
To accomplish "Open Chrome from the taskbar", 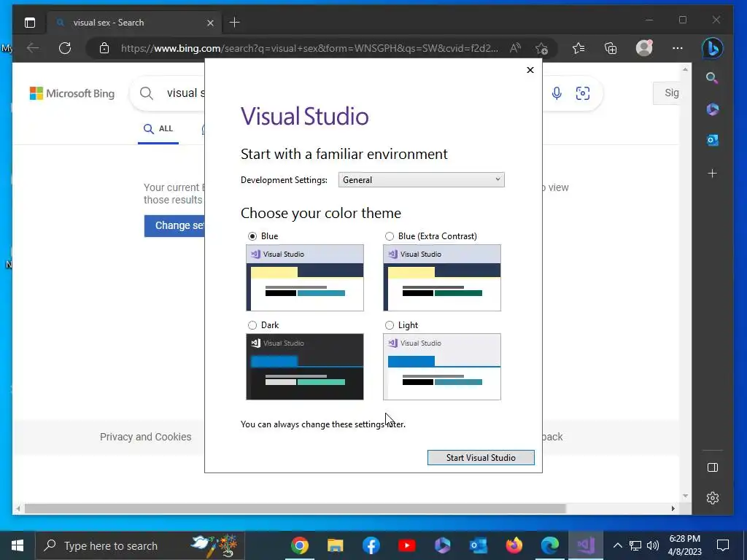I will coord(300,545).
